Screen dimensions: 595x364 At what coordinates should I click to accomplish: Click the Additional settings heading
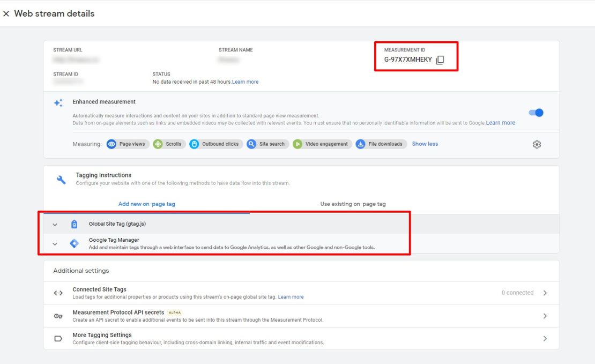coord(81,271)
